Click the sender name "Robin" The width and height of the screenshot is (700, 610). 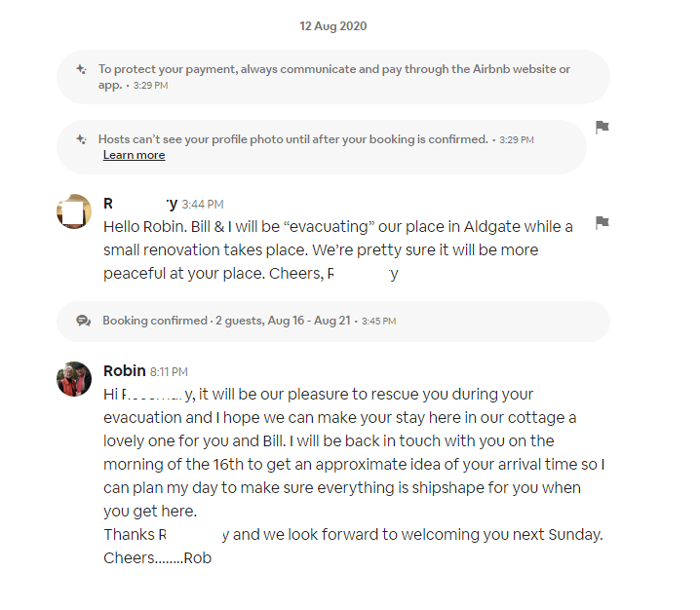[124, 370]
